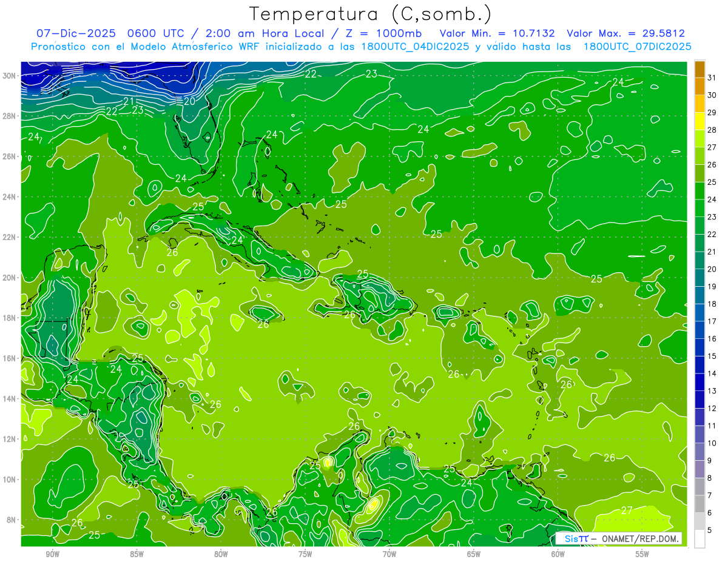This screenshot has height=562, width=728.
Task: Select the 'Valor Max. = 29.5812' text
Action: coord(625,33)
